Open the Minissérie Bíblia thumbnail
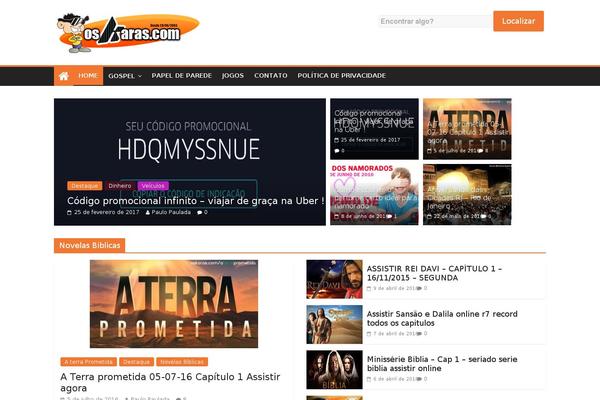Image resolution: width=600 pixels, height=400 pixels. pos(334,370)
